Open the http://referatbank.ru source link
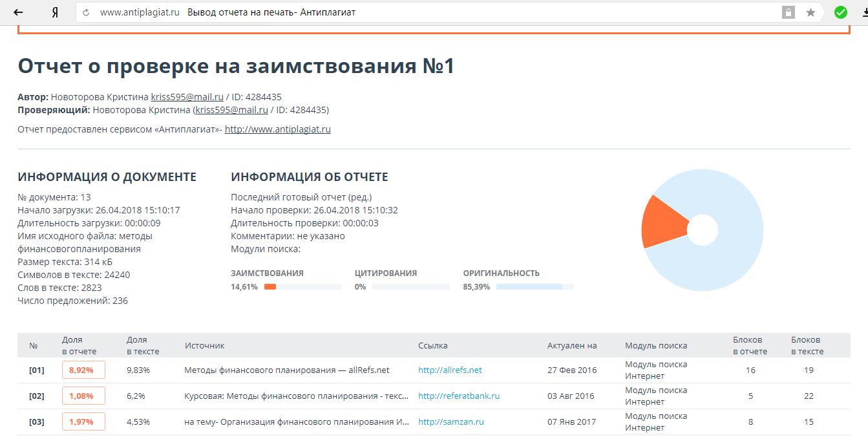 point(459,396)
